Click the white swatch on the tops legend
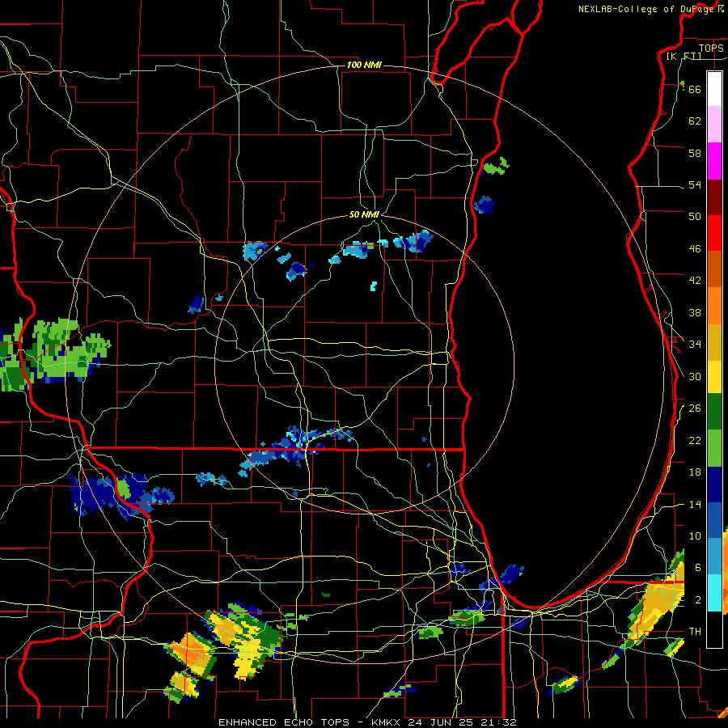This screenshot has height=728, width=728. (714, 89)
